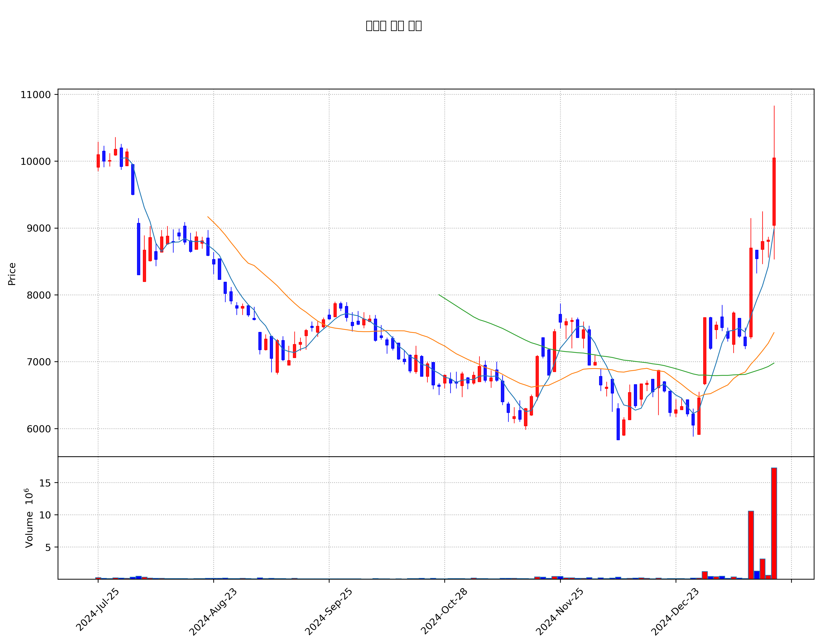Click the chart title at the top
Image resolution: width=821 pixels, height=644 pixels.
[394, 26]
